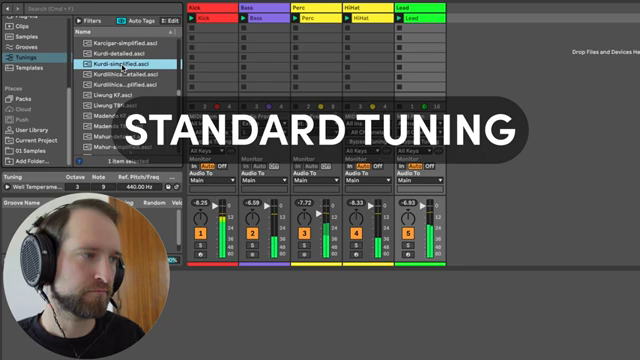Click the 440.00 Hz reference pitch field
Screen dimensions: 640x360
139,187
